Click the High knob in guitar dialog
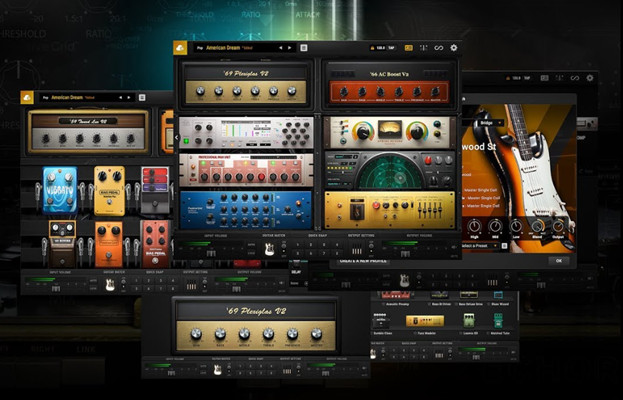This screenshot has width=623, height=400. 474,226
